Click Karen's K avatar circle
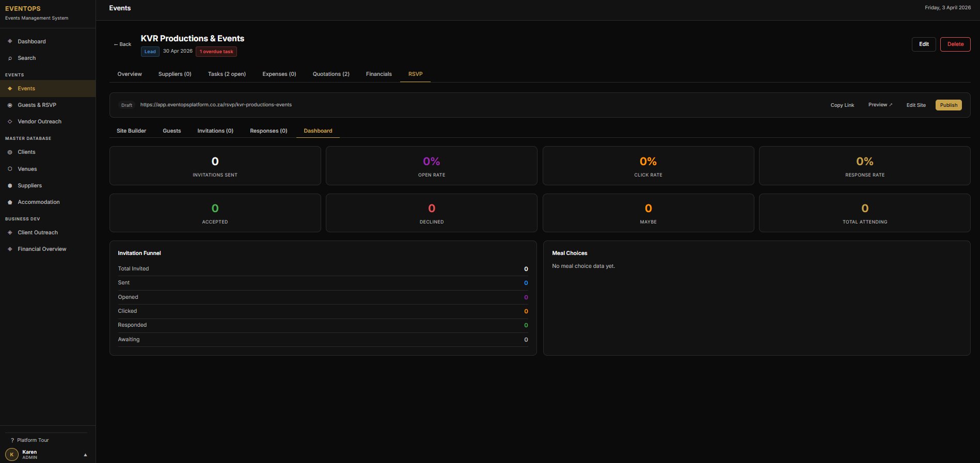The width and height of the screenshot is (980, 463). [12, 455]
